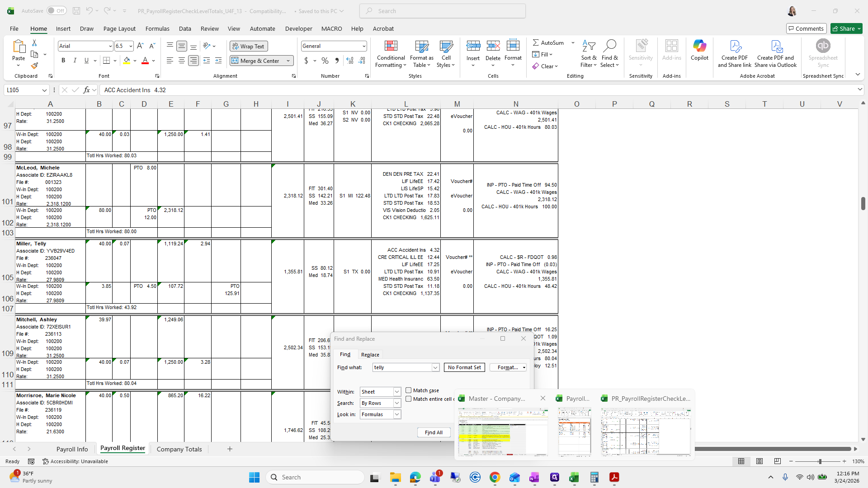
Task: Open the Formulas ribbon tab
Action: pyautogui.click(x=157, y=28)
